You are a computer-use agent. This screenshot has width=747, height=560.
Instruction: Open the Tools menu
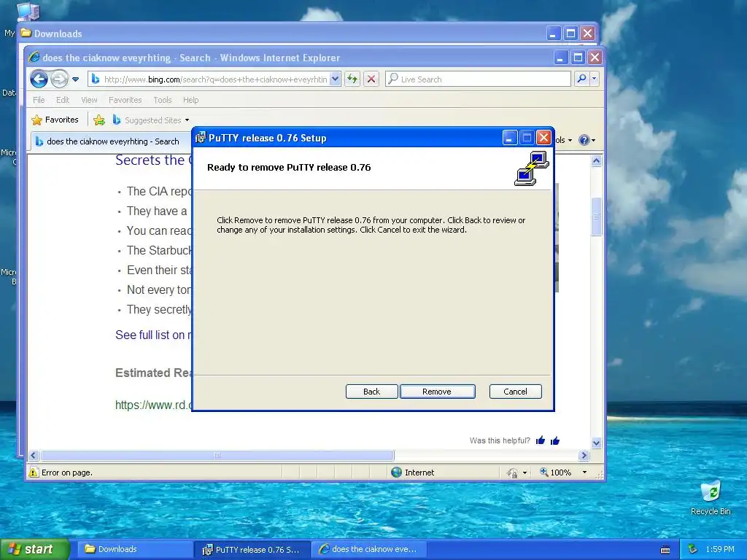[163, 100]
